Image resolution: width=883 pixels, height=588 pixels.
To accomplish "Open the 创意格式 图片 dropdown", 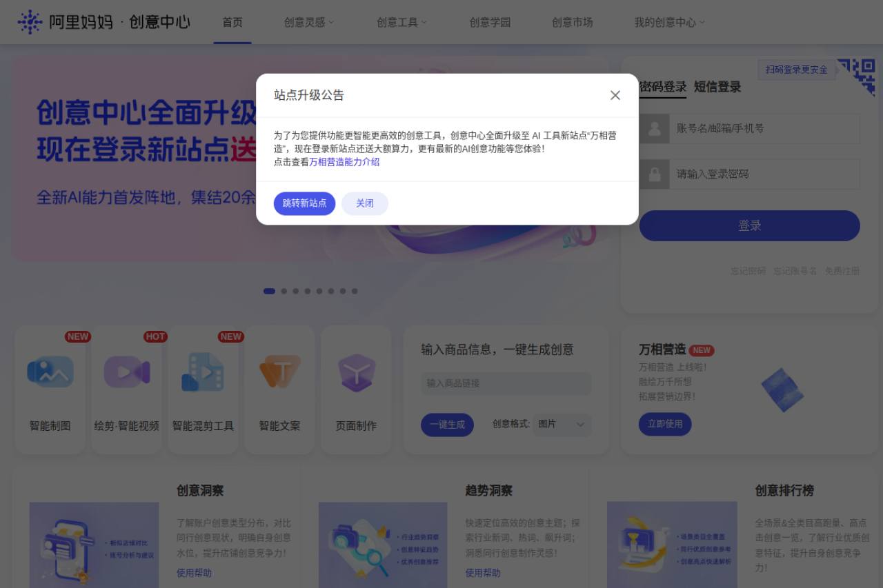I will (x=562, y=425).
